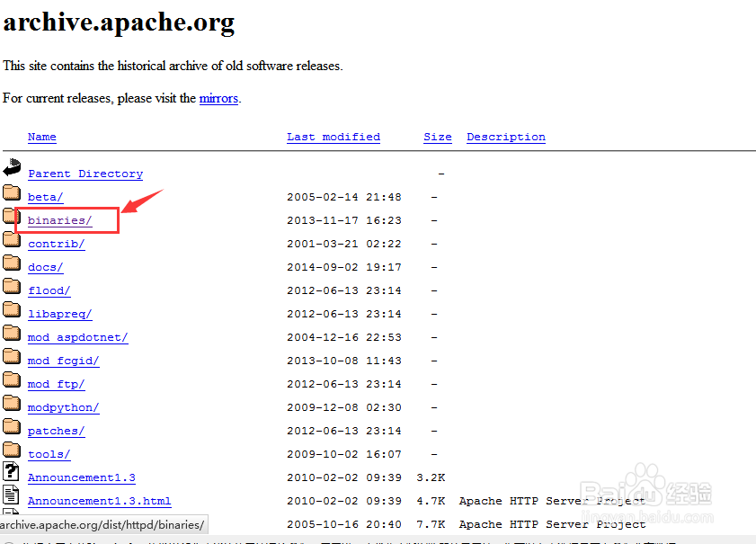Click the folder icon next to docs/
The image size is (756, 544).
[12, 263]
